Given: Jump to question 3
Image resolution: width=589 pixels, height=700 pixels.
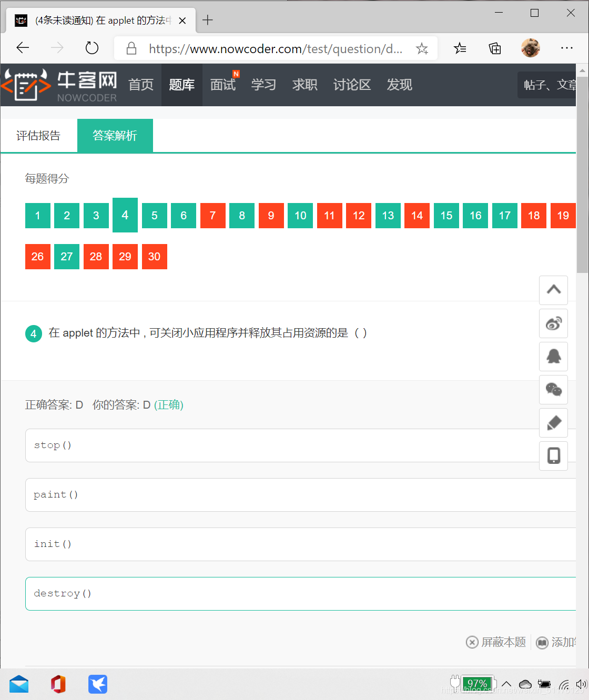Looking at the screenshot, I should (96, 216).
